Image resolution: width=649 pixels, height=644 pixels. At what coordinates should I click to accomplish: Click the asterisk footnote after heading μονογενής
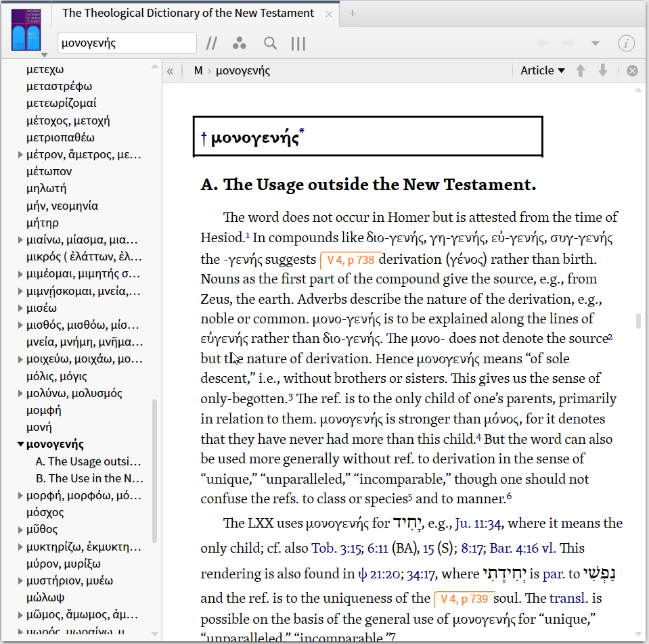(302, 131)
